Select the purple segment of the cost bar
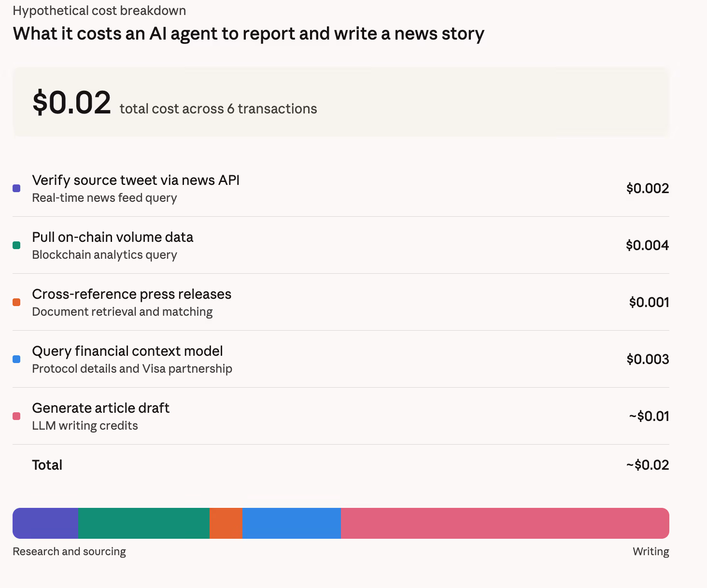The height and width of the screenshot is (588, 707). pyautogui.click(x=45, y=523)
